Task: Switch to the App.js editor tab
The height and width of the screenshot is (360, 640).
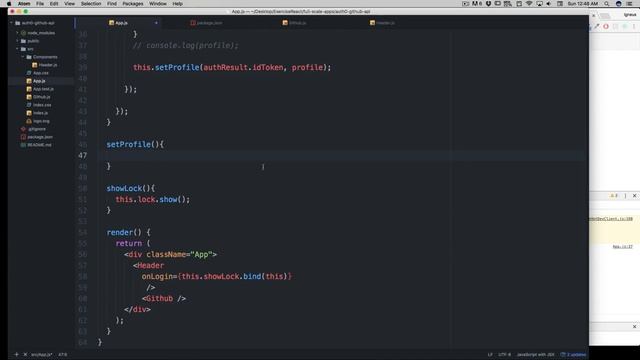Action: coord(118,23)
